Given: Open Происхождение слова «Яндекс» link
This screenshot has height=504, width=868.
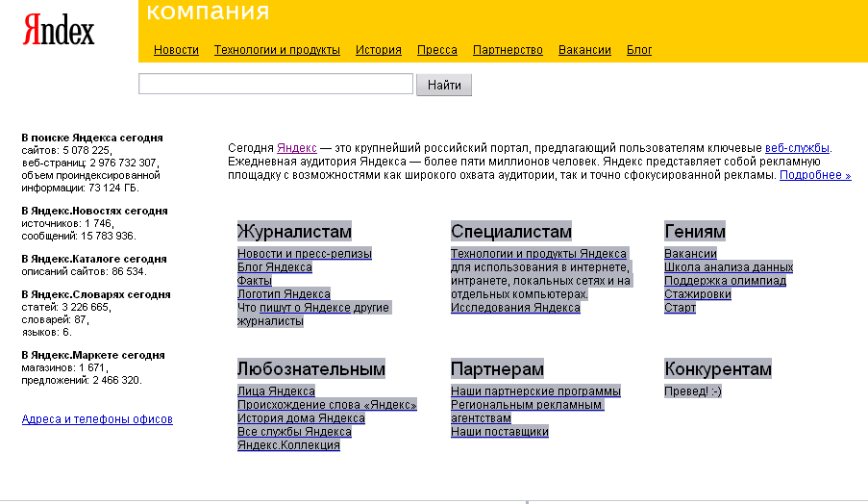Looking at the screenshot, I should [x=327, y=405].
